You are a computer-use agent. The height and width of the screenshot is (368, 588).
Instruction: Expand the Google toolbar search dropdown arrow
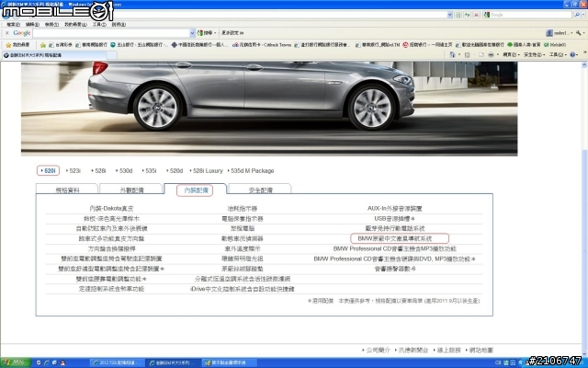pos(192,33)
